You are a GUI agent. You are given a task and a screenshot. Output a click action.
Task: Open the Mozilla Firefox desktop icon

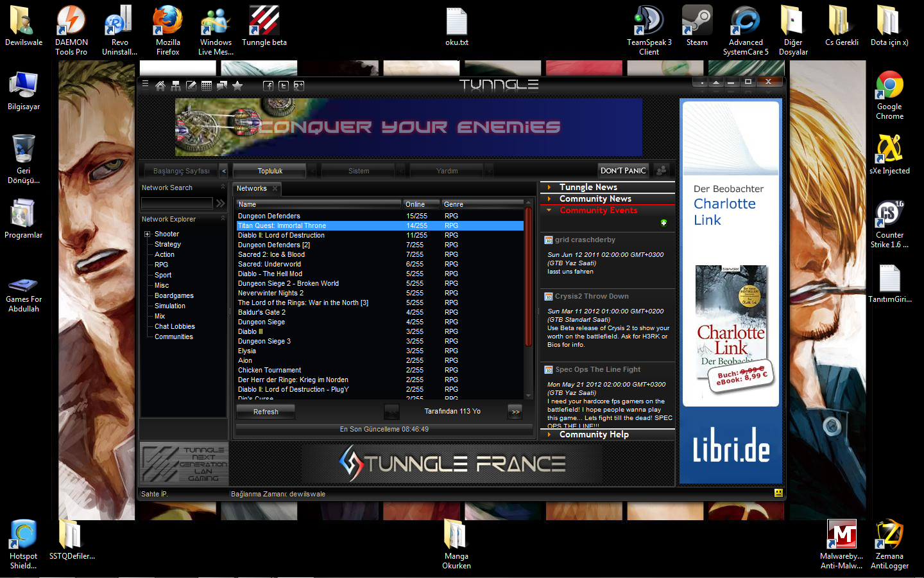tap(167, 30)
